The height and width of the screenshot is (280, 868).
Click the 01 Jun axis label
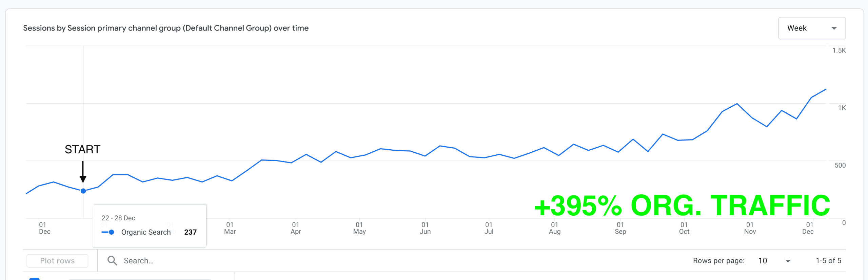(x=425, y=228)
